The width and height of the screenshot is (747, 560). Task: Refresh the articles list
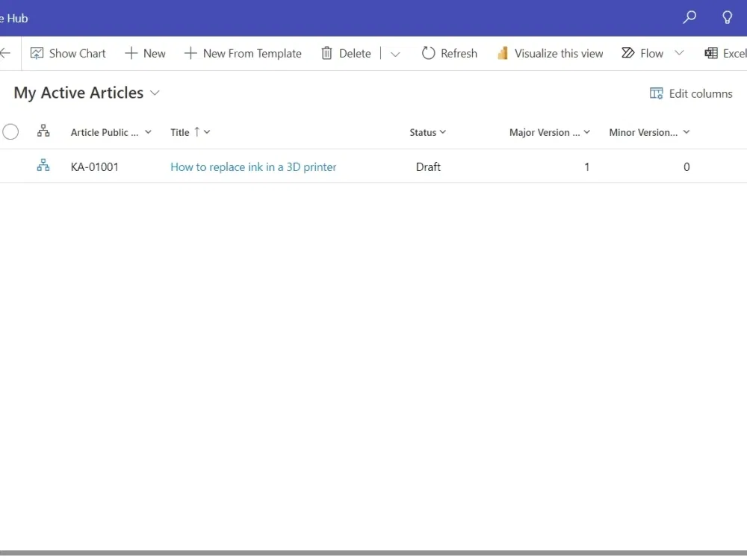(x=449, y=53)
